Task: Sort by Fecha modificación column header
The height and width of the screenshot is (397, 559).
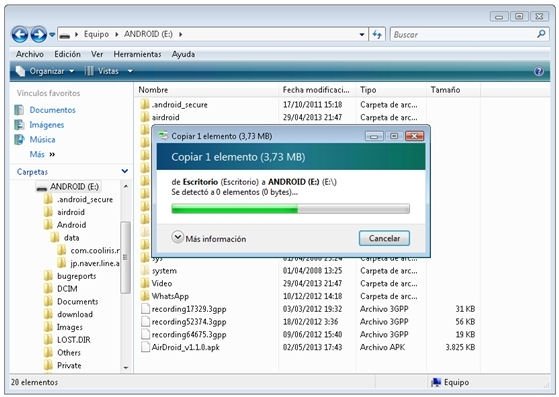Action: [316, 90]
